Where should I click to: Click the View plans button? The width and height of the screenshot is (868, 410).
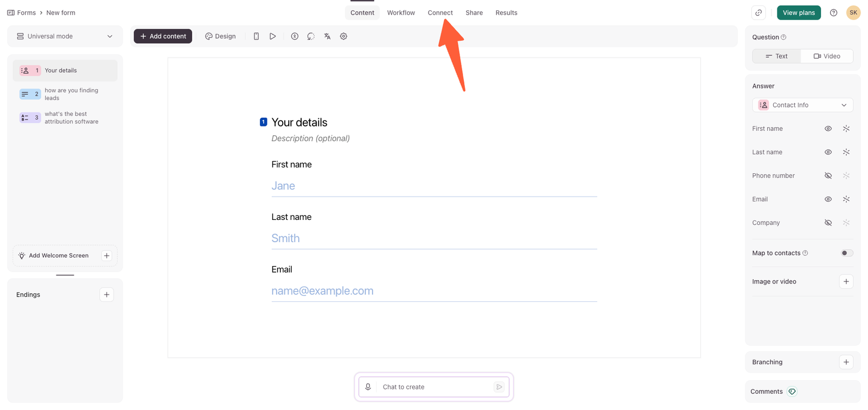tap(799, 12)
